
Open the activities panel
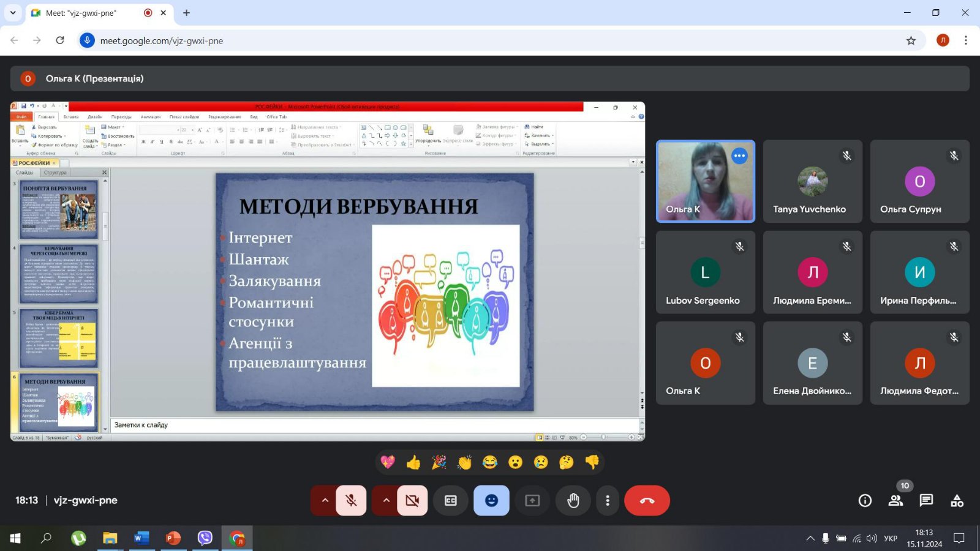[x=957, y=500]
